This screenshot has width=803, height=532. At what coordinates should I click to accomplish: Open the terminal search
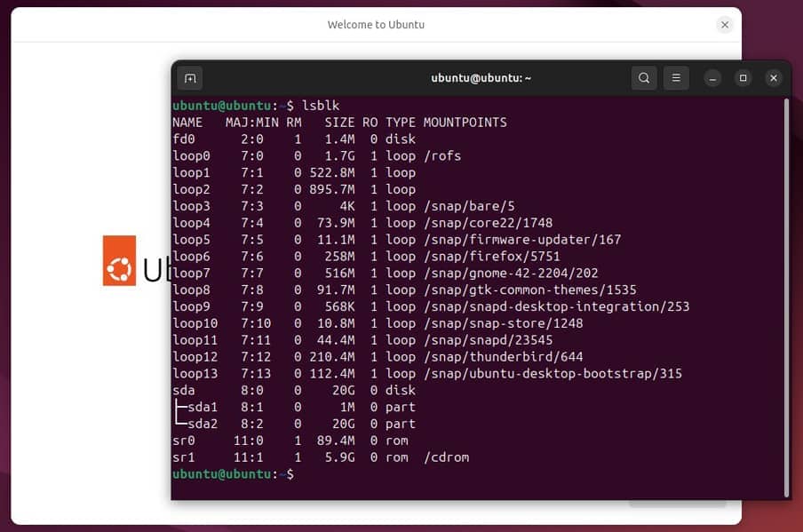(644, 78)
